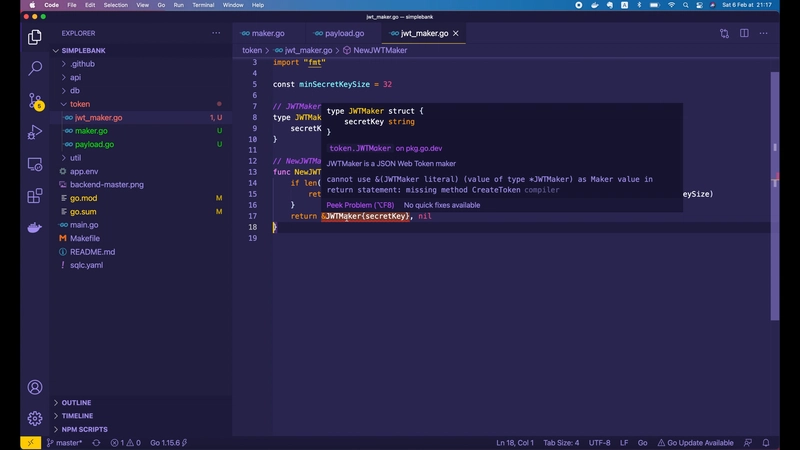
Task: Click the Peek Problem link
Action: [x=360, y=205]
